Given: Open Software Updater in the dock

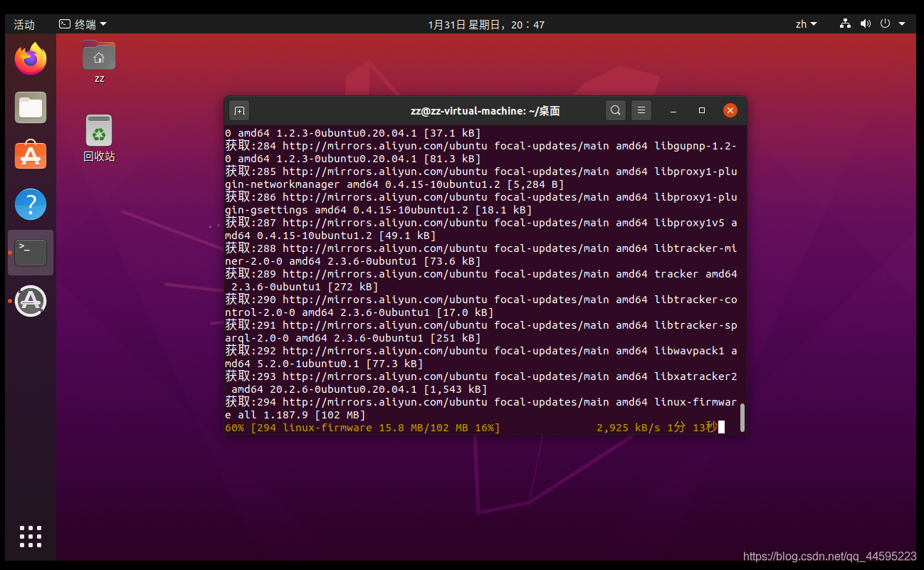Looking at the screenshot, I should tap(31, 301).
